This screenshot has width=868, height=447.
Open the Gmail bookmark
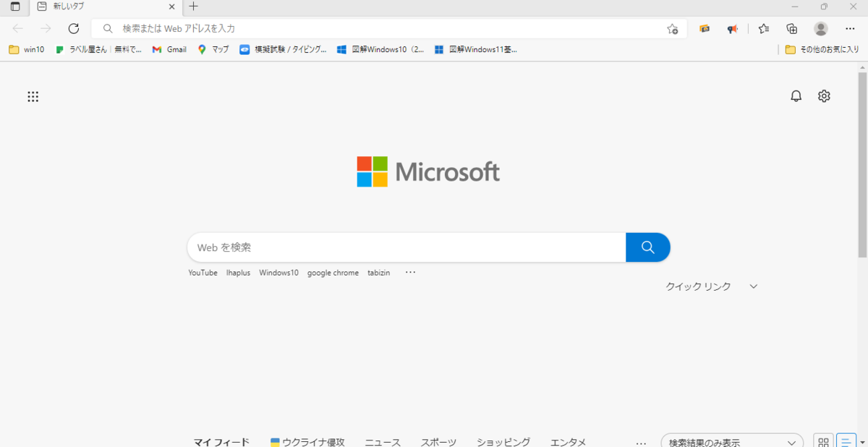(x=169, y=49)
